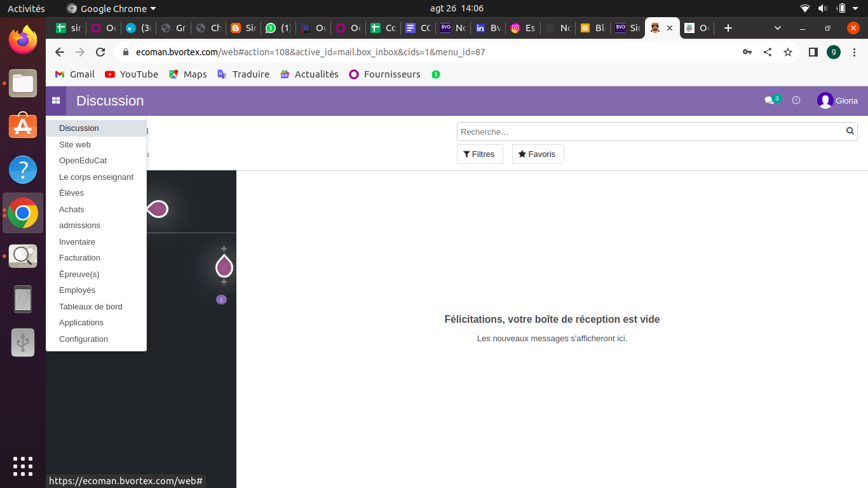Open Firefox from the dock
This screenshot has height=488, width=868.
23,40
